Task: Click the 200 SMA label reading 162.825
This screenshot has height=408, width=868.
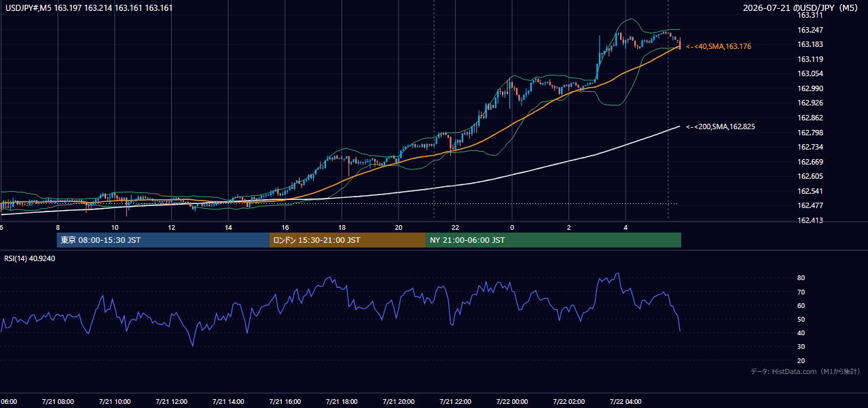Action: (721, 126)
